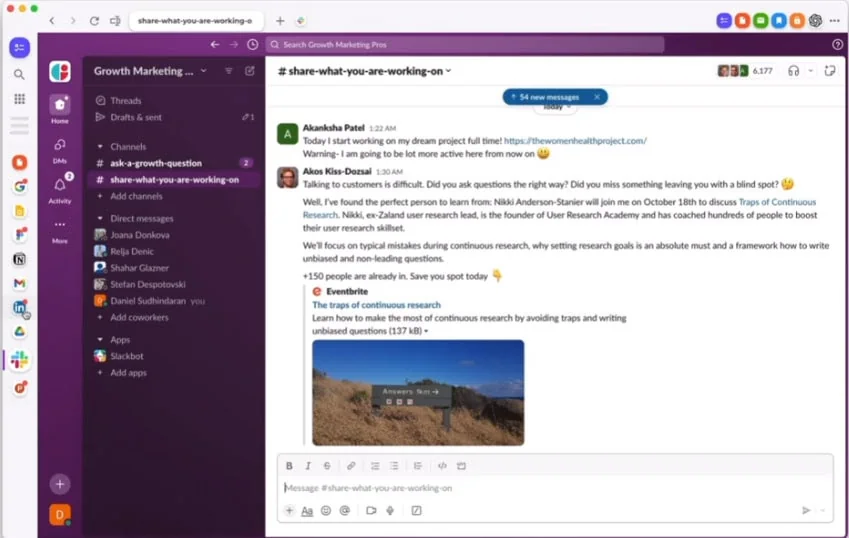Open the Activity tab

[60, 189]
